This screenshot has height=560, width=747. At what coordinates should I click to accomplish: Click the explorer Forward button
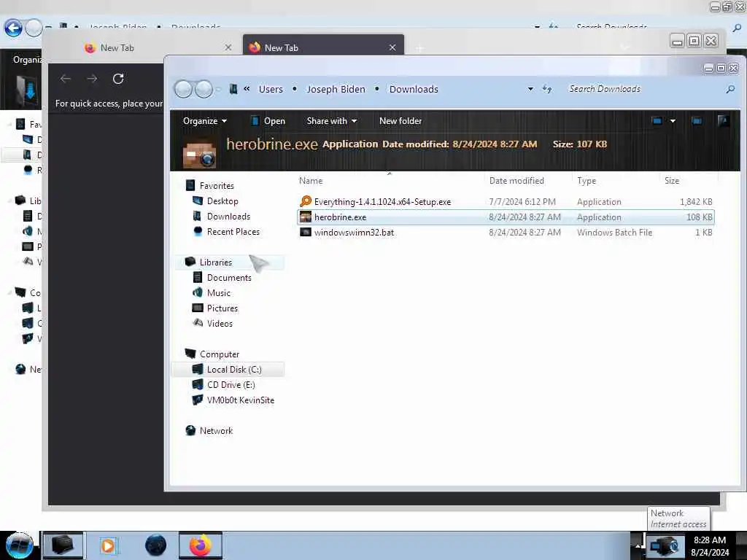click(x=204, y=89)
